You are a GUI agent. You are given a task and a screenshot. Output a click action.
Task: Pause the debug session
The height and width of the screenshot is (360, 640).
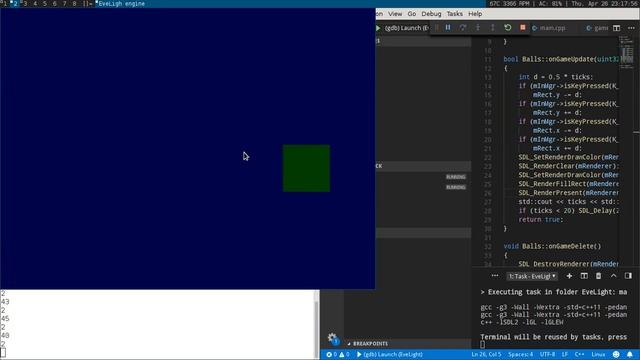coord(448,27)
